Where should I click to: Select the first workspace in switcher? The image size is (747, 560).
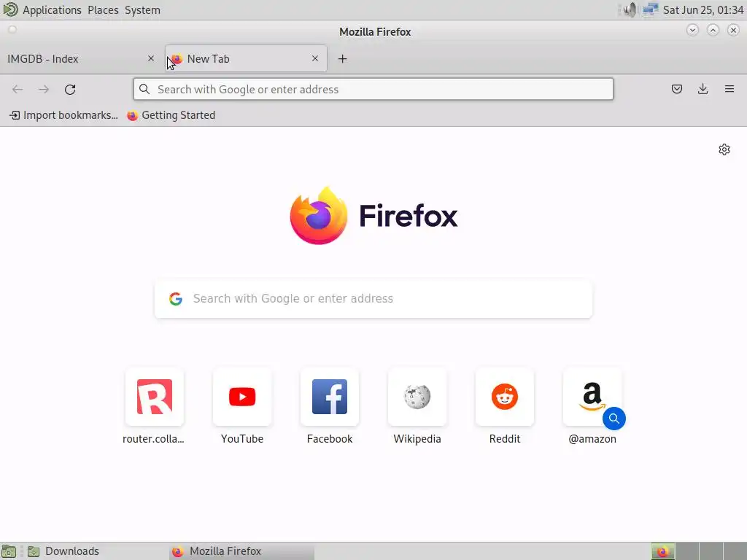coord(662,551)
